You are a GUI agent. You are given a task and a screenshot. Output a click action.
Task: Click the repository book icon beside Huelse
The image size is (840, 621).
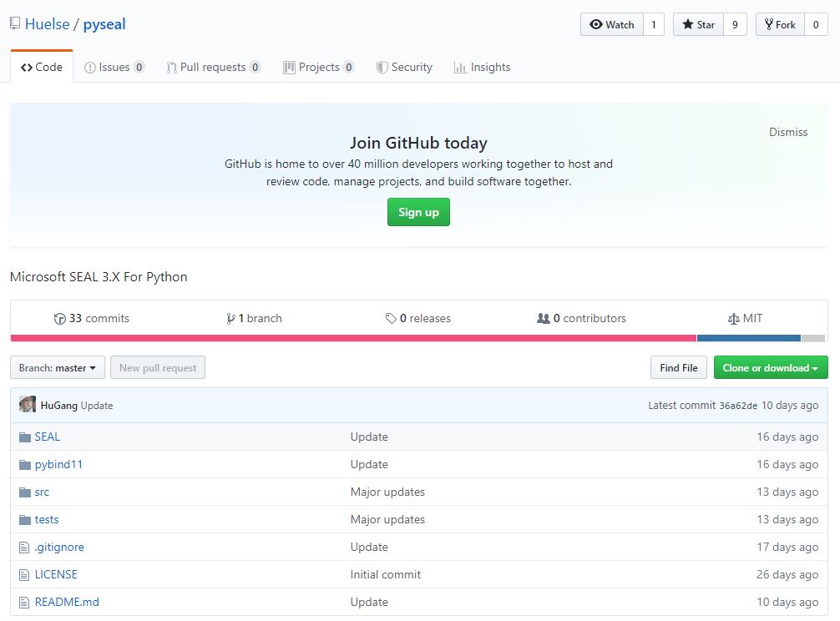tap(15, 23)
